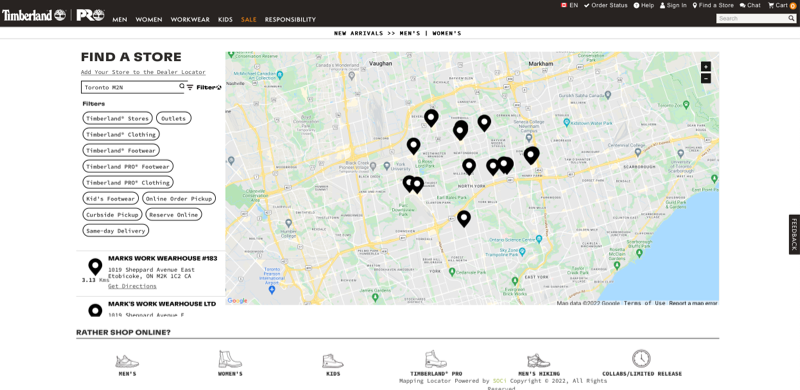This screenshot has height=390, width=800.
Task: Open the Collabs/Limited Release clock icon
Action: pyautogui.click(x=641, y=359)
